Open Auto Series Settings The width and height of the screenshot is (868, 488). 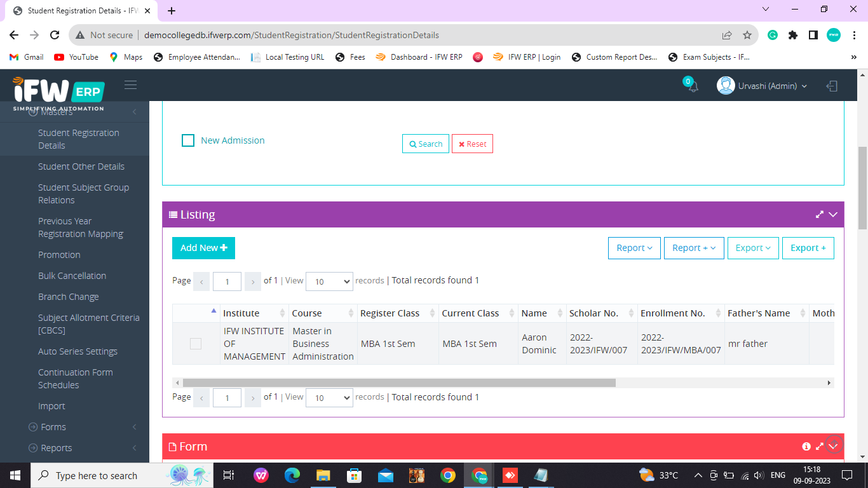[x=78, y=351]
